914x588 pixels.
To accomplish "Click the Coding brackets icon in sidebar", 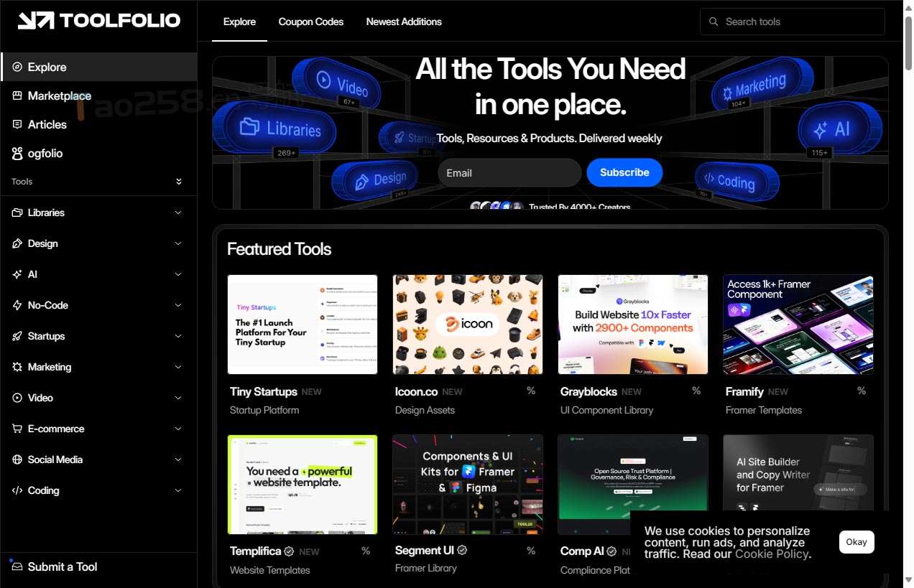I will point(17,490).
